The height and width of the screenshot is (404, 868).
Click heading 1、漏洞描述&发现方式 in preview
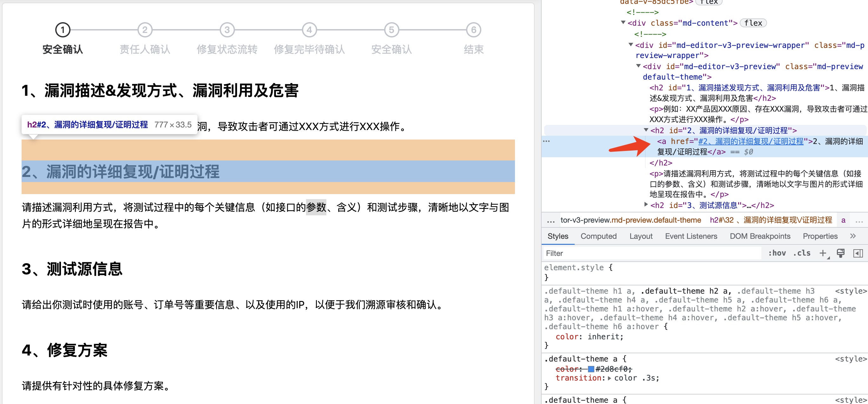point(160,90)
